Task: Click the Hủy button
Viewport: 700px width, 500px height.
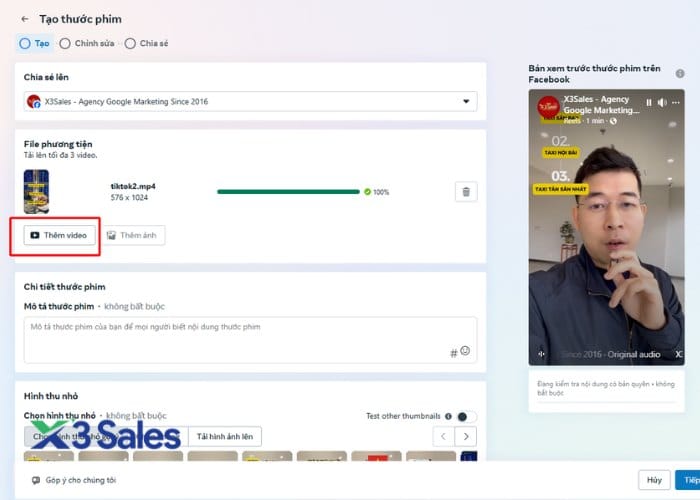Action: [x=654, y=480]
